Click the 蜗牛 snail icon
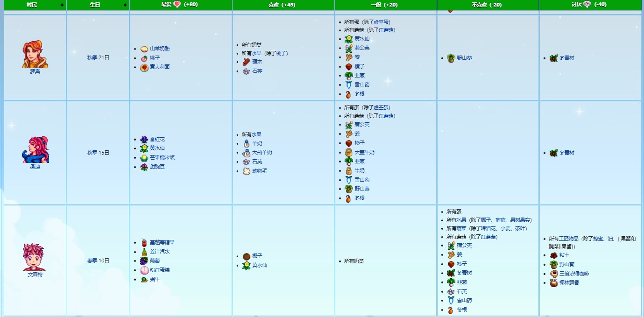Viewport: 644px width, 317px height. (x=144, y=279)
